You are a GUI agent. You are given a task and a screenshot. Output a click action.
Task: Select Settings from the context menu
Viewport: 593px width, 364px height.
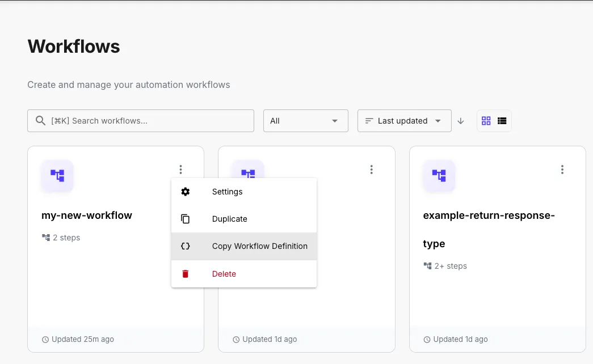227,192
